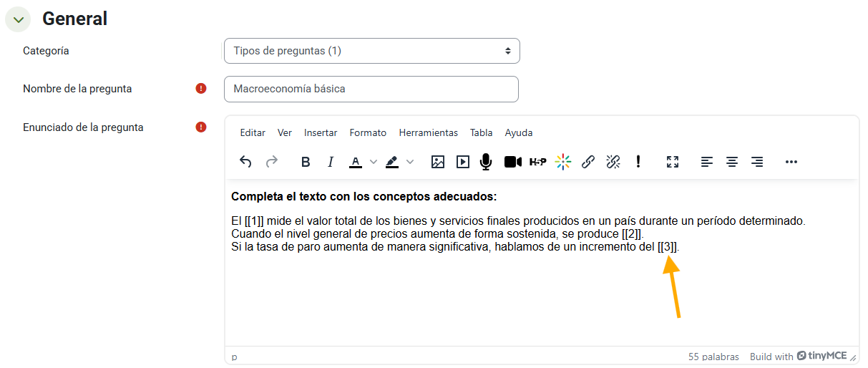The image size is (868, 368).
Task: Record video with the camera icon
Action: [x=512, y=162]
